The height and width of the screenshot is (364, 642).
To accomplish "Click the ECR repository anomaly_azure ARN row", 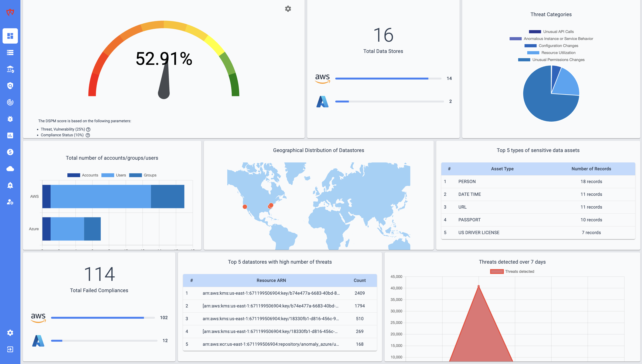I will (x=280, y=344).
